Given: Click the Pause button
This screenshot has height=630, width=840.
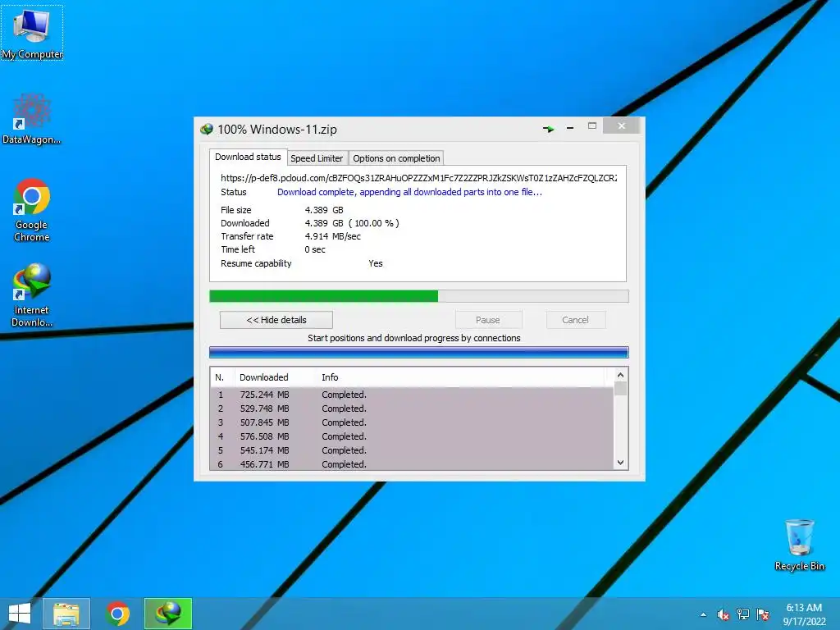Looking at the screenshot, I should coord(488,320).
